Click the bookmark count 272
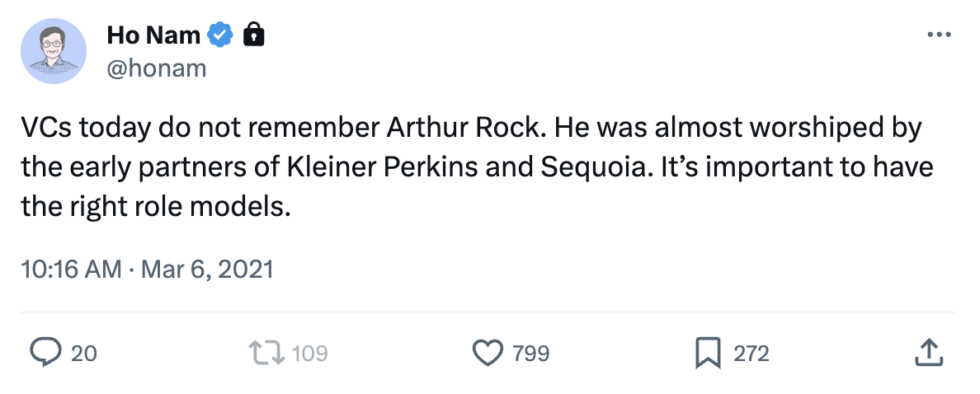980x394 pixels. pos(751,354)
